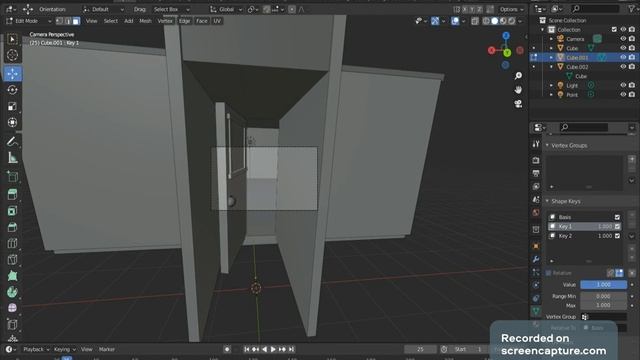640x360 pixels.
Task: Open the Orientation Default dropdown
Action: (x=104, y=9)
